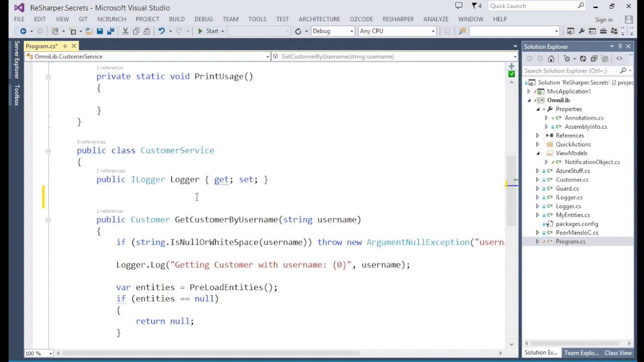Image resolution: width=644 pixels, height=362 pixels.
Task: Open the ARCHITECTURE menu
Action: 319,19
